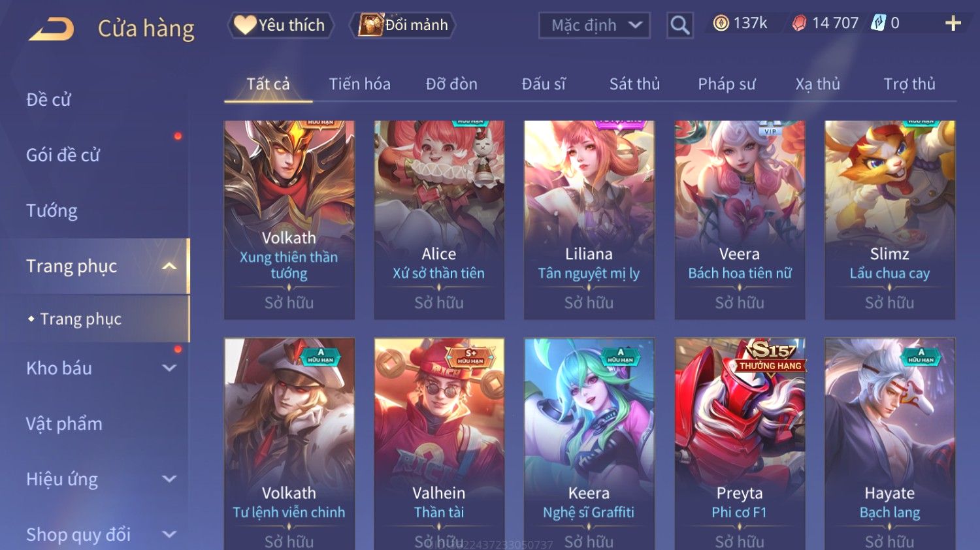
Task: Open the Mặc định sort dropdown
Action: [595, 25]
